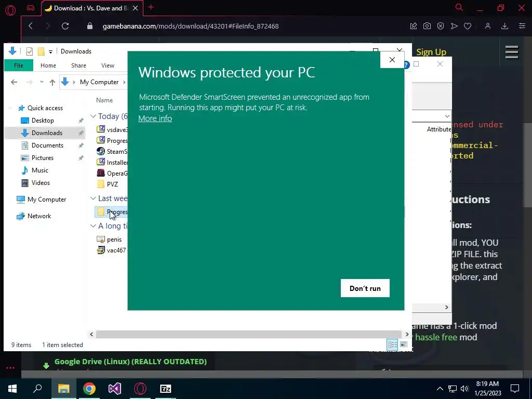Open Opera easy setup sliders icon
The height and width of the screenshot is (399, 532).
click(522, 26)
